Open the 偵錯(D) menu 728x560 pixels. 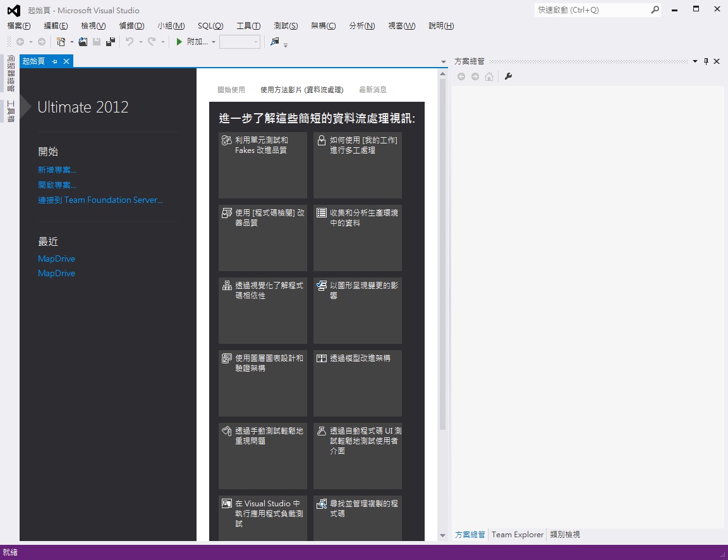point(131,26)
